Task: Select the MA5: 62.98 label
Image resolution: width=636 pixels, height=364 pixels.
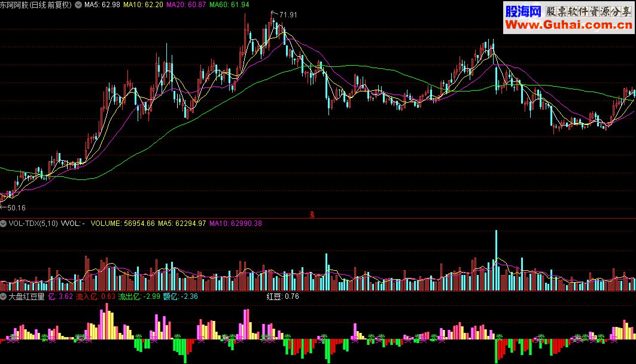Action: [x=102, y=5]
